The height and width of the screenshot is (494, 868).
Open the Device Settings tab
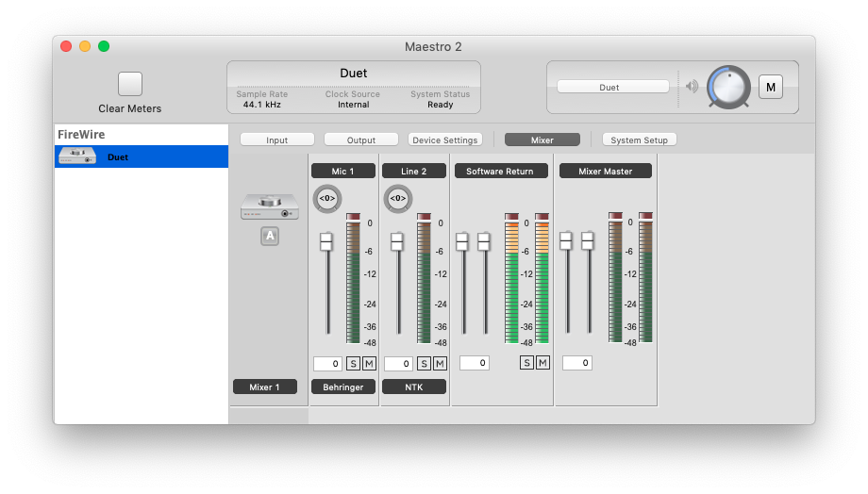coord(445,140)
